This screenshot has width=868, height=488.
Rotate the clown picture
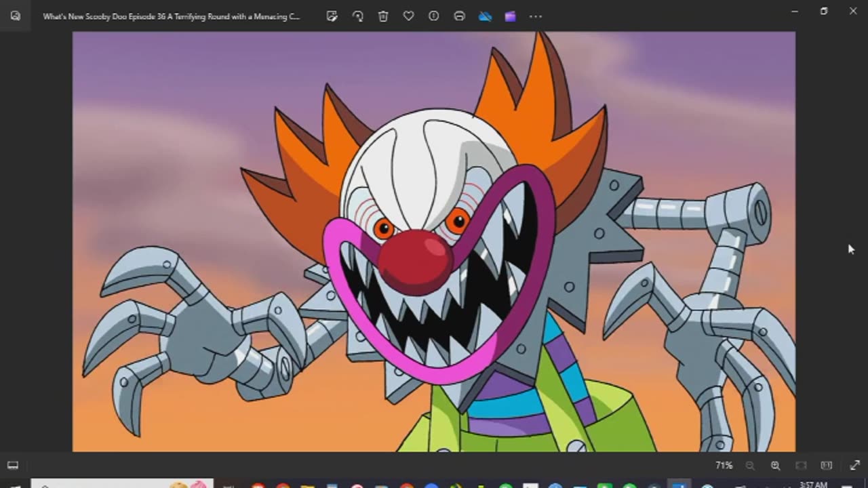tap(357, 16)
